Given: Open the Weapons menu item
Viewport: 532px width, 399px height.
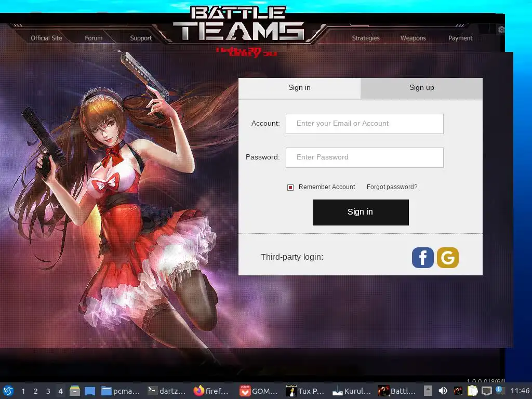Looking at the screenshot, I should (x=413, y=38).
